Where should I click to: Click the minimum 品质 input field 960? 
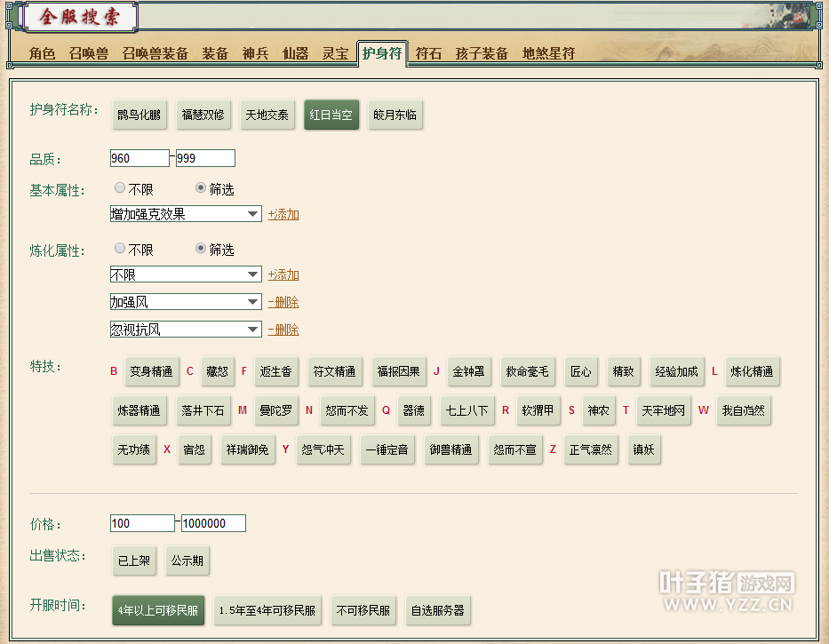point(139,158)
